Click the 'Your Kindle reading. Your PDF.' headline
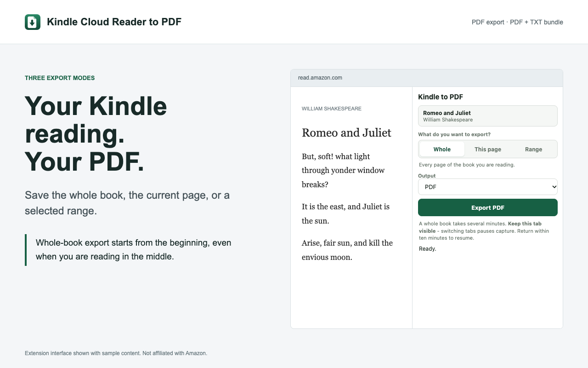 pyautogui.click(x=96, y=133)
